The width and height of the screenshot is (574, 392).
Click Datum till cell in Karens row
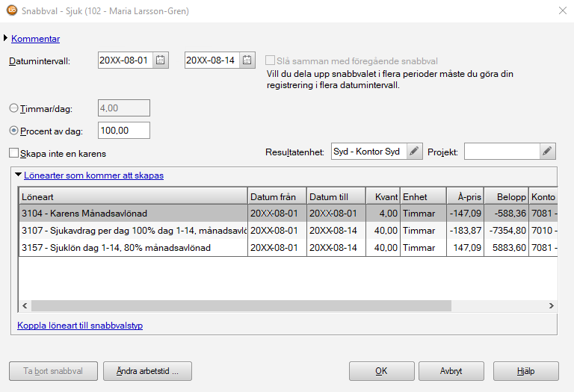click(x=336, y=214)
